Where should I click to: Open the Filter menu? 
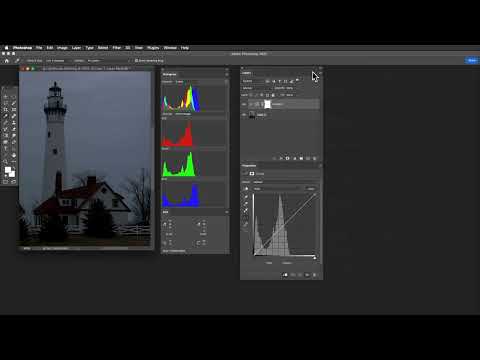(116, 48)
